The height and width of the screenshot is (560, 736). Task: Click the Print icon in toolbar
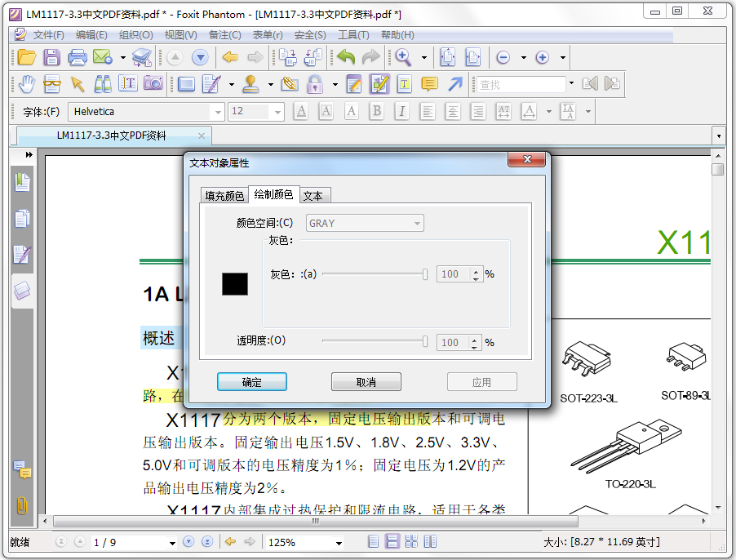78,57
